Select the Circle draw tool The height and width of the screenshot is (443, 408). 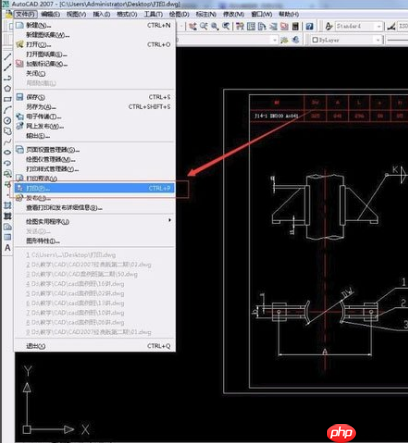click(x=7, y=121)
